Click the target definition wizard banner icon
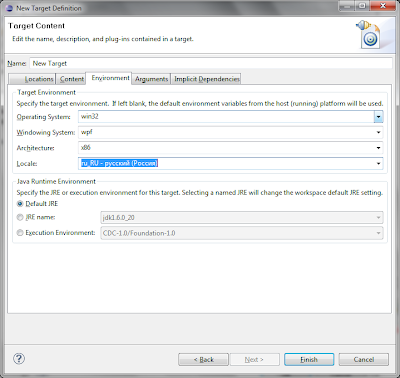 click(x=369, y=34)
